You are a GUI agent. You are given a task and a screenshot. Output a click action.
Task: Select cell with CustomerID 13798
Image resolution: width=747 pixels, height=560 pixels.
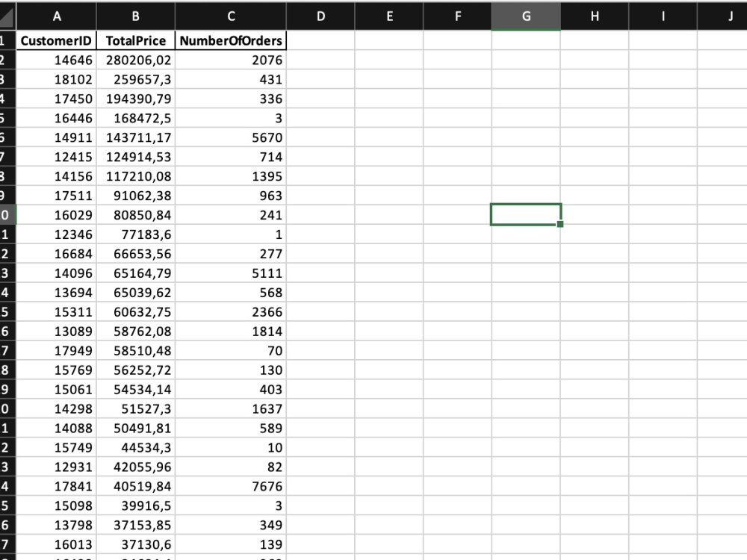coord(56,525)
